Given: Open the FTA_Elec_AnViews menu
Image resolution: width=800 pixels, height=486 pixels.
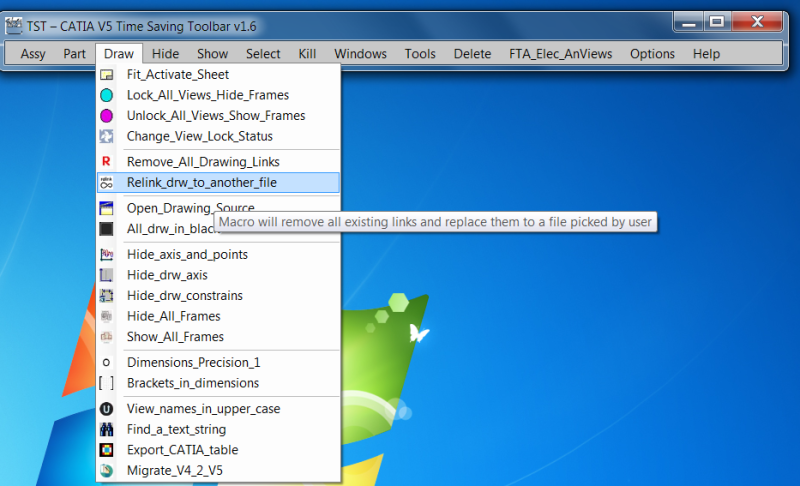Looking at the screenshot, I should coord(561,54).
